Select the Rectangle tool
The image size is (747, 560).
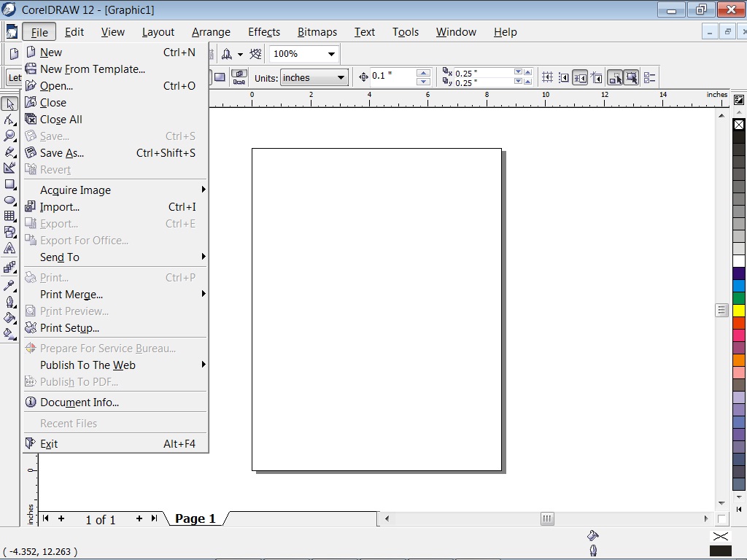(9, 184)
